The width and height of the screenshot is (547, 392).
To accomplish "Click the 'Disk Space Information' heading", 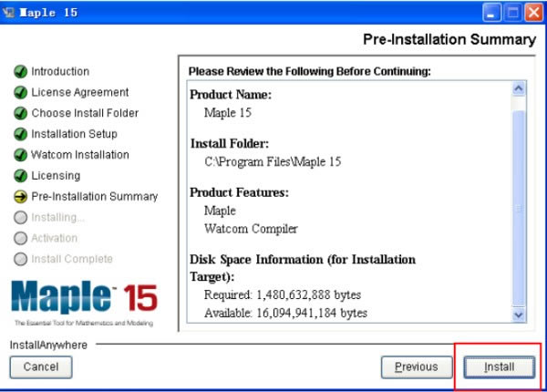I will click(x=303, y=268).
